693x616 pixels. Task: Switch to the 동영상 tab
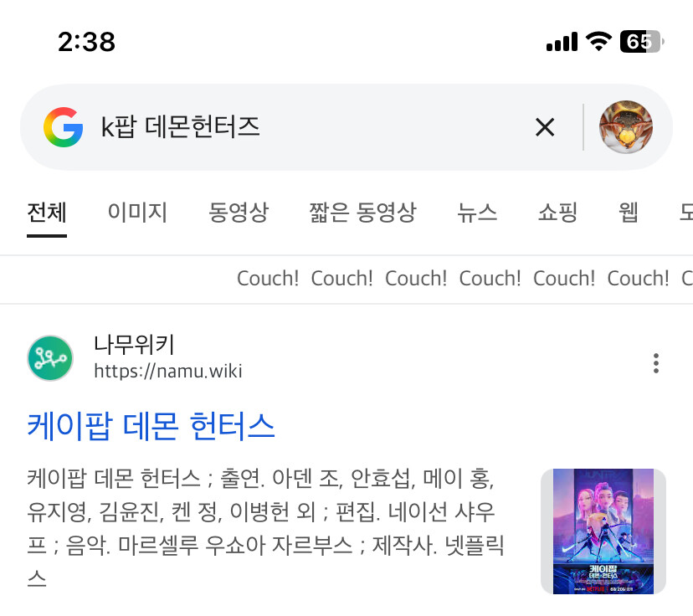coord(239,212)
